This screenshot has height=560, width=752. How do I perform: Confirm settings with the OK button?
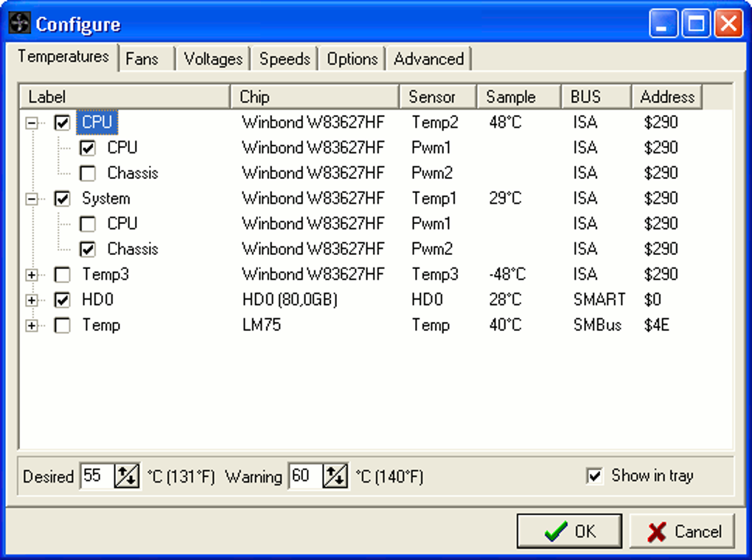pos(569,531)
